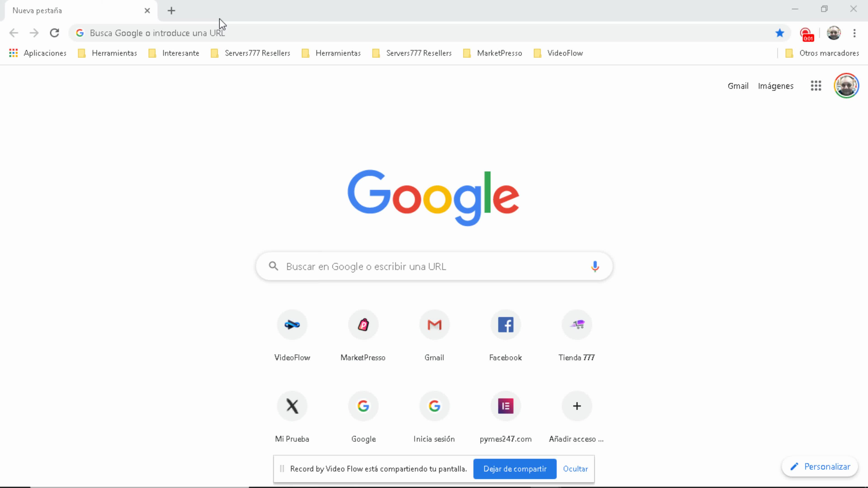Reload the page
868x488 pixels.
click(54, 33)
